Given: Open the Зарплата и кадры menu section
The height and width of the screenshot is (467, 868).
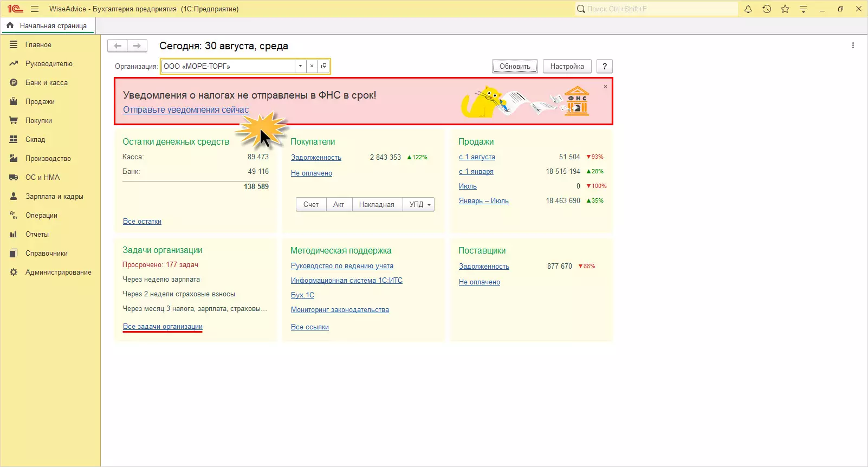Looking at the screenshot, I should click(x=54, y=197).
